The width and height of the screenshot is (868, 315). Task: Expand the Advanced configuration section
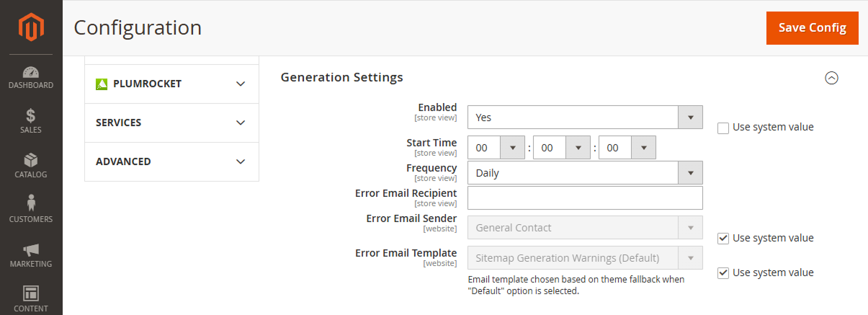pyautogui.click(x=171, y=161)
